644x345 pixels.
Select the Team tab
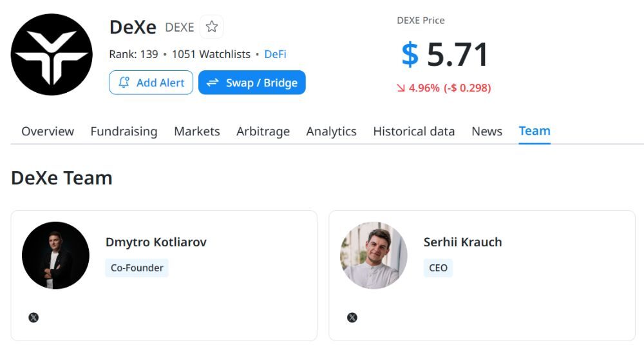(535, 131)
